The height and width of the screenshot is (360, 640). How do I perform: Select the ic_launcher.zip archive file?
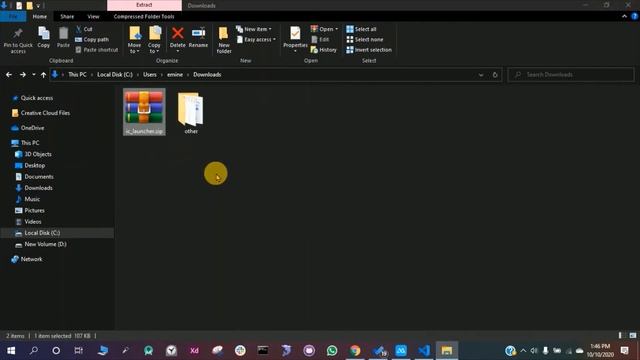pos(144,112)
